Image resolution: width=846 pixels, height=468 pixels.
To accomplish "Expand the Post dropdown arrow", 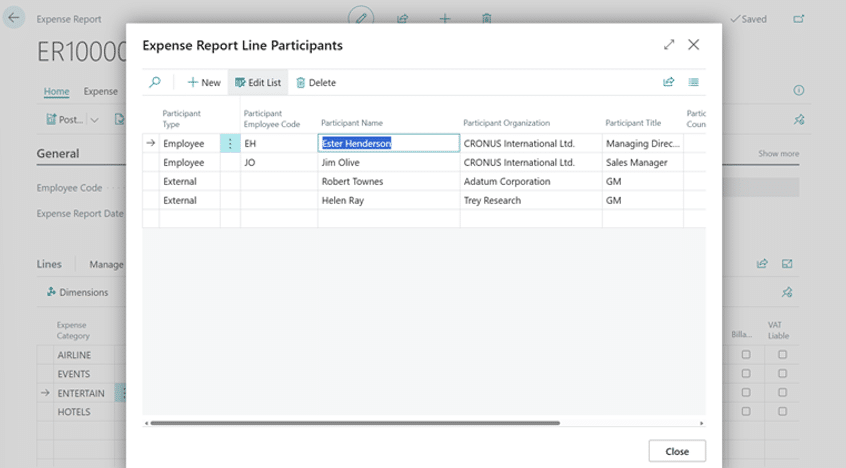I will (95, 120).
